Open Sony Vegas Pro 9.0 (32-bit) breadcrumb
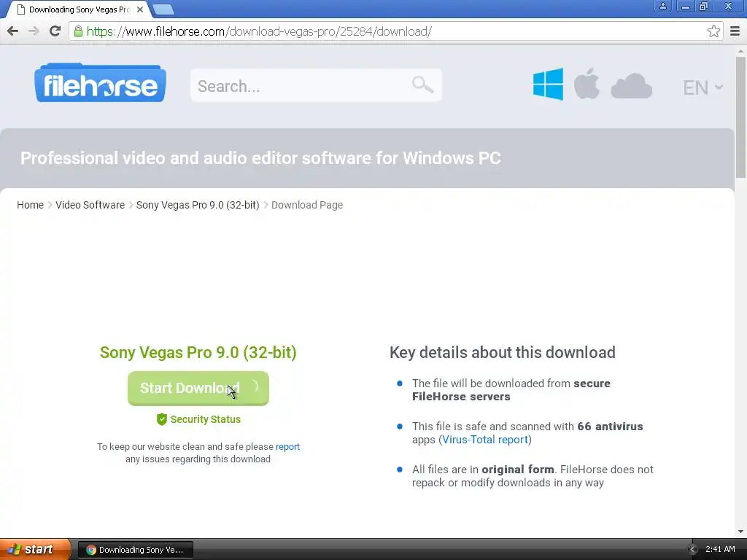747x560 pixels. tap(198, 205)
